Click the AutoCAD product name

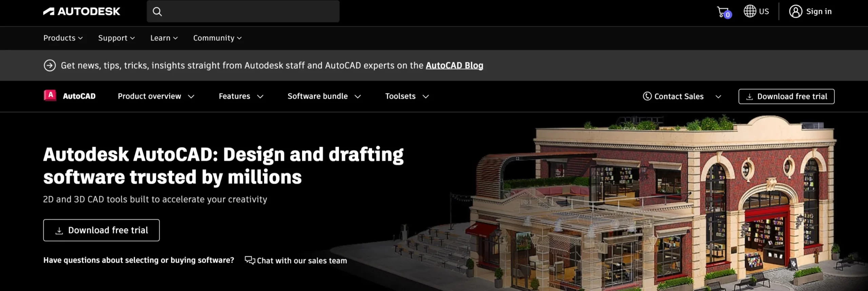point(79,96)
